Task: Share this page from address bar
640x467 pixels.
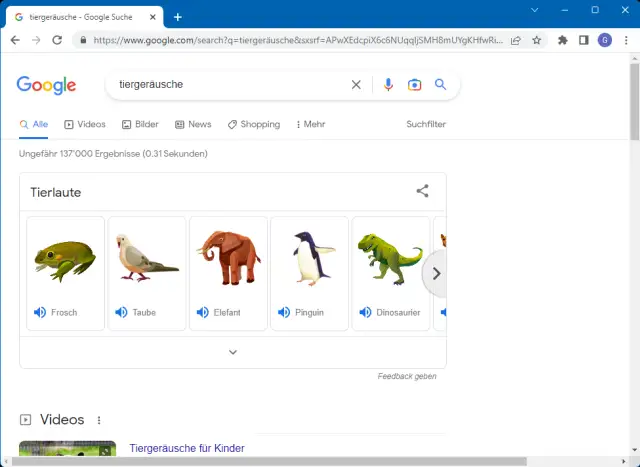Action: click(516, 40)
